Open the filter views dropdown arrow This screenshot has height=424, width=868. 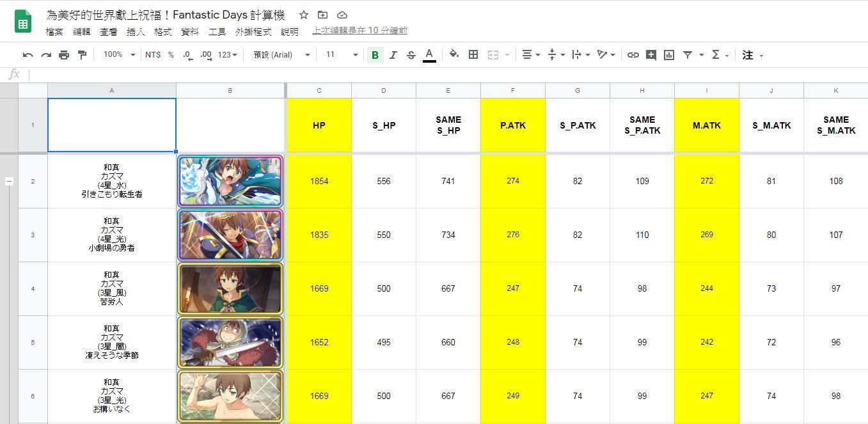(x=702, y=55)
